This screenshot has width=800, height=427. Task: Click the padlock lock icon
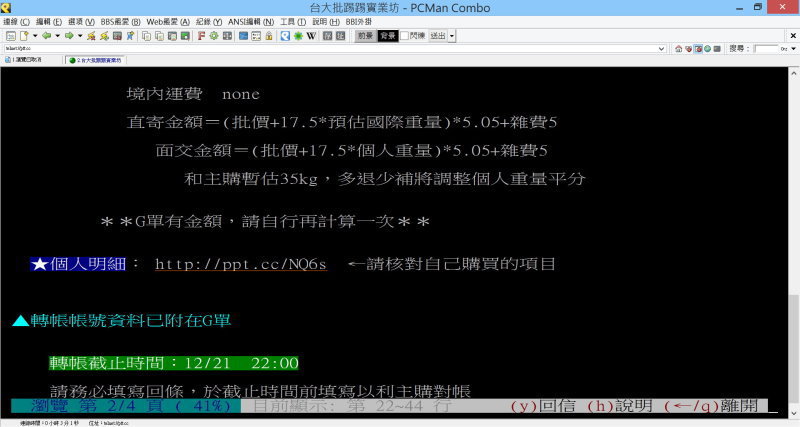tap(269, 36)
